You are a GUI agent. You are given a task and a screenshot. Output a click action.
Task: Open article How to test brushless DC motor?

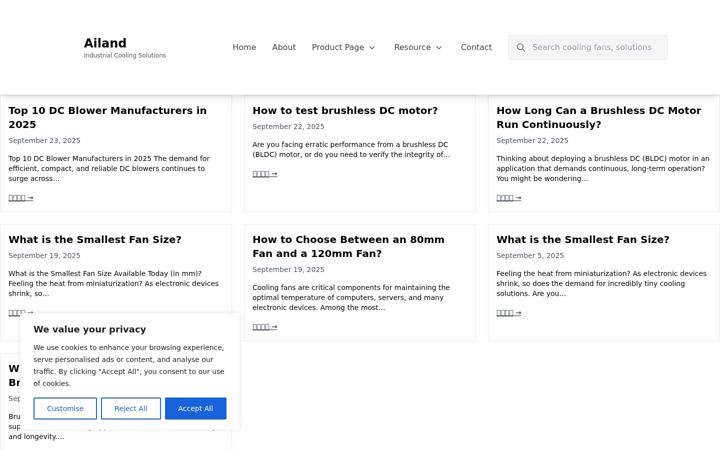(x=345, y=111)
